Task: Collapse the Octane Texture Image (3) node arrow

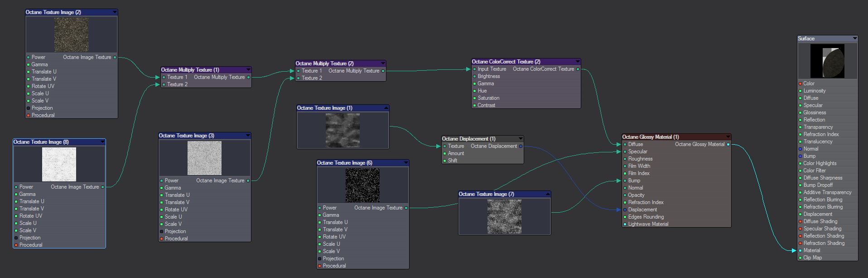Action: [x=247, y=136]
